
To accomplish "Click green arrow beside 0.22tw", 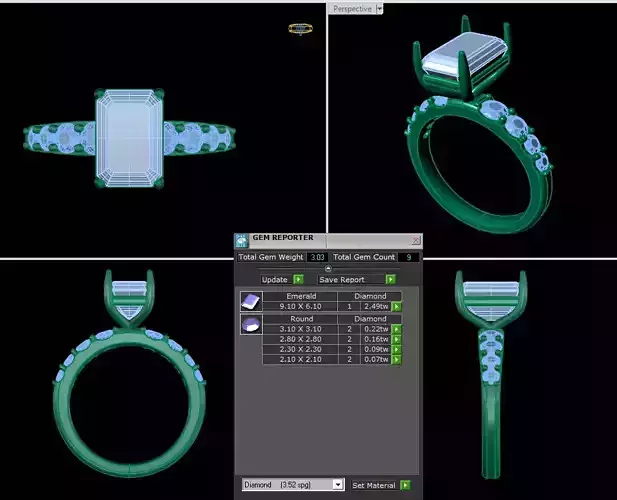I will point(397,329).
